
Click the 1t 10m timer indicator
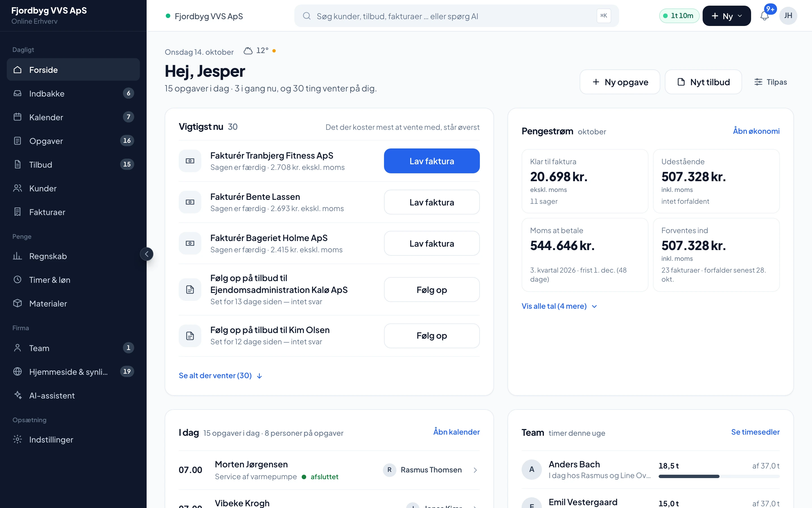tap(679, 16)
